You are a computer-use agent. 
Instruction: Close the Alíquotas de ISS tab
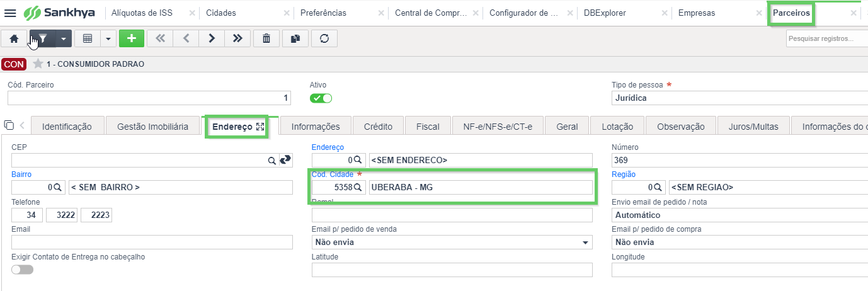pos(192,13)
